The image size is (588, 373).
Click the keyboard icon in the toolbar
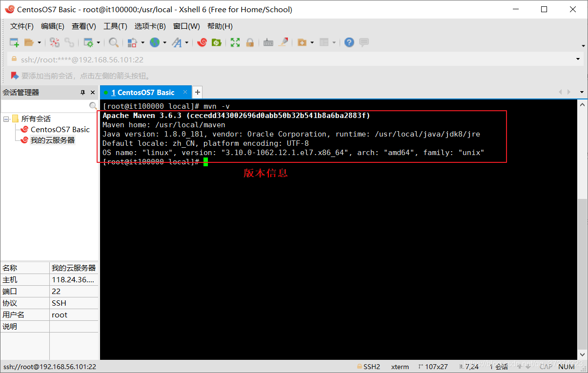tap(268, 43)
